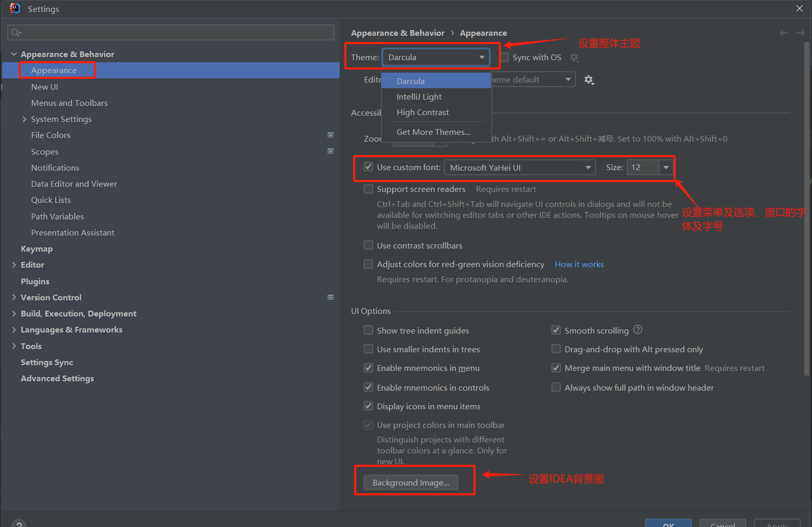Select Darcula in the theme list
Viewport: 812px width, 527px height.
[x=436, y=81]
